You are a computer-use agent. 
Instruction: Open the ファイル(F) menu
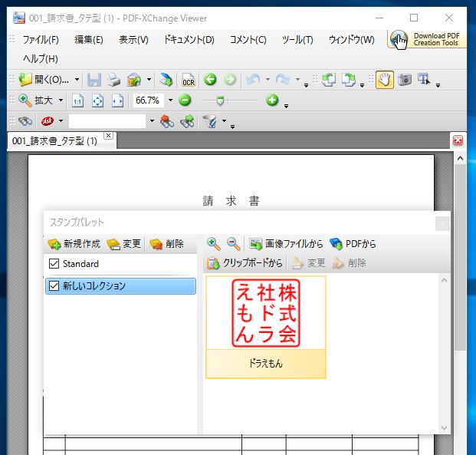click(x=41, y=40)
